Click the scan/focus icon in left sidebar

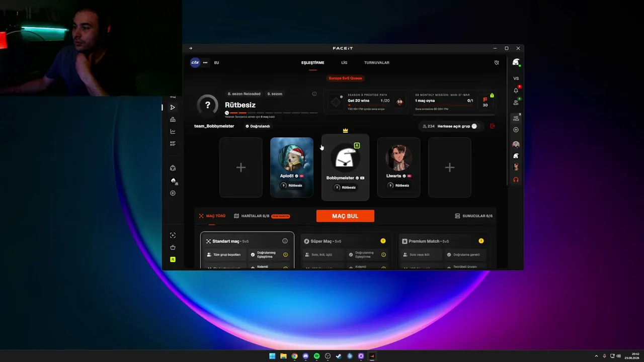coord(173,235)
